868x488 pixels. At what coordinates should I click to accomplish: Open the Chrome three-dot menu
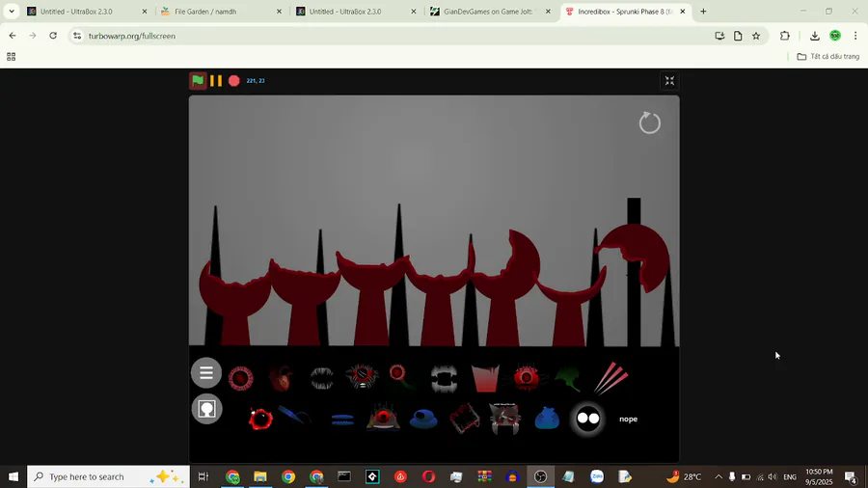(x=855, y=36)
